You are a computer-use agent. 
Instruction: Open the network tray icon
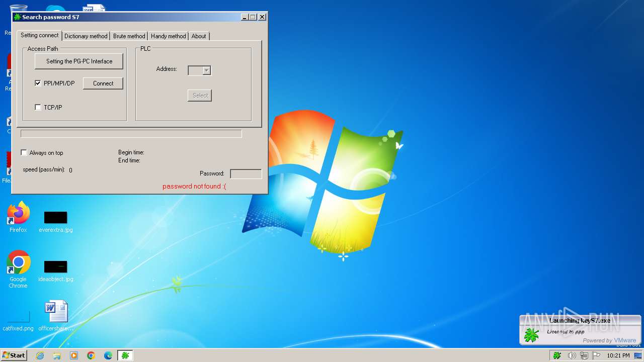pyautogui.click(x=584, y=355)
